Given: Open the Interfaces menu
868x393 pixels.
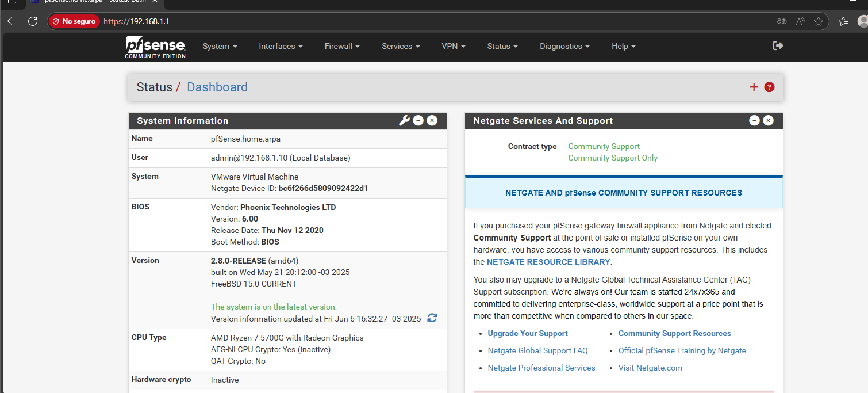Looking at the screenshot, I should pos(280,46).
